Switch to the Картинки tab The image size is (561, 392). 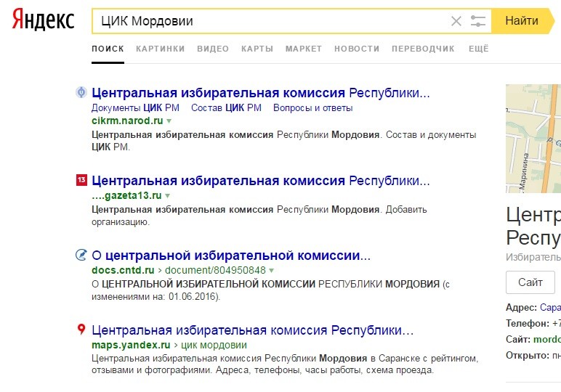tap(161, 49)
